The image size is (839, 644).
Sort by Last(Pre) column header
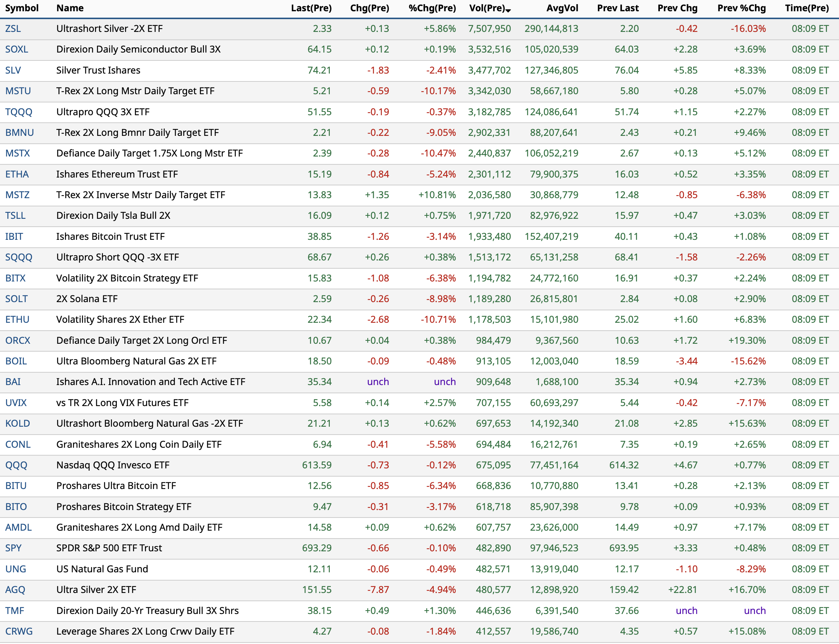311,8
